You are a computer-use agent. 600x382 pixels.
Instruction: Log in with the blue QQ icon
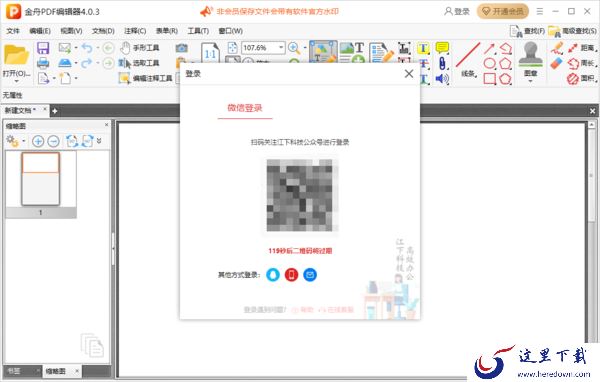point(273,274)
